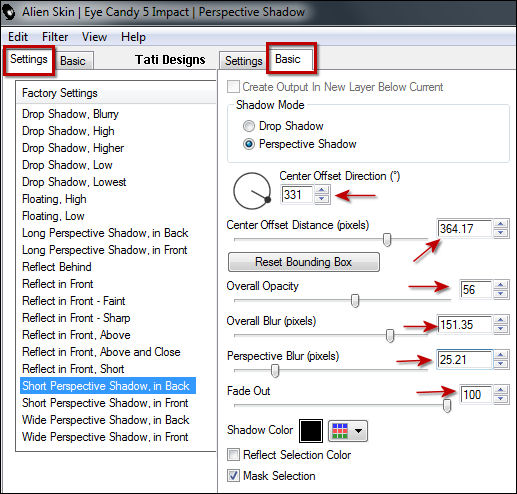The width and height of the screenshot is (517, 494).
Task: Increase Overall Blur with up arrow
Action: click(x=500, y=320)
